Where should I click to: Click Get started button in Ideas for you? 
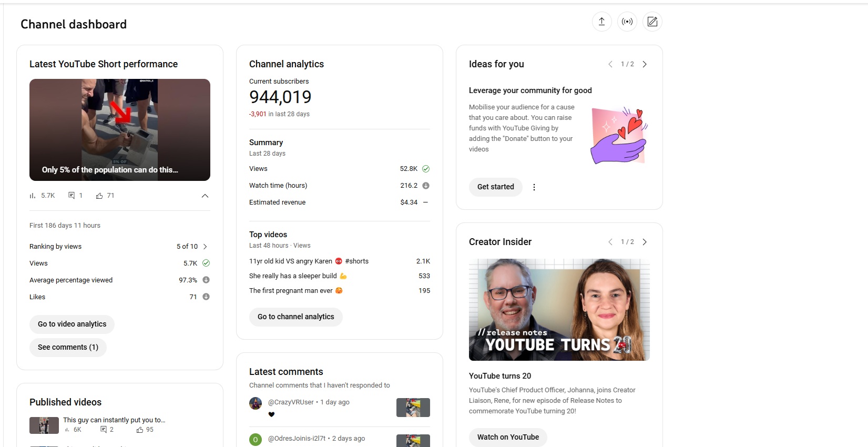pyautogui.click(x=496, y=187)
